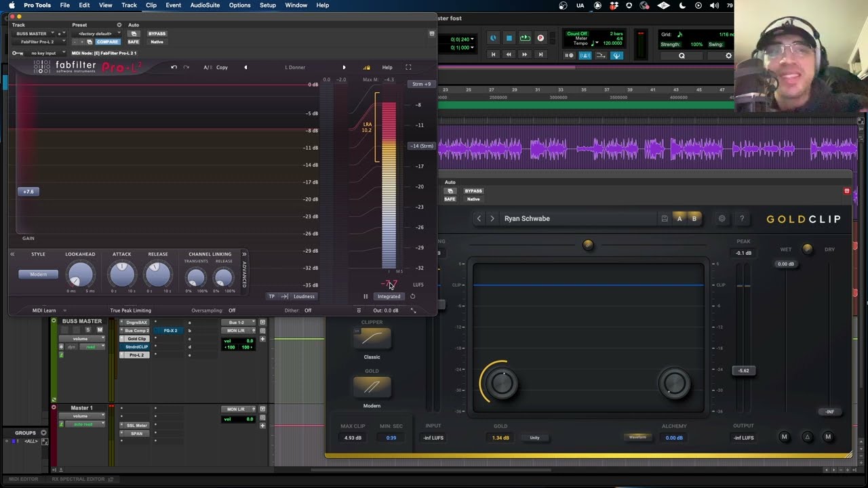Go to previous Gold Clip preset
This screenshot has width=868, height=488.
coord(479,219)
